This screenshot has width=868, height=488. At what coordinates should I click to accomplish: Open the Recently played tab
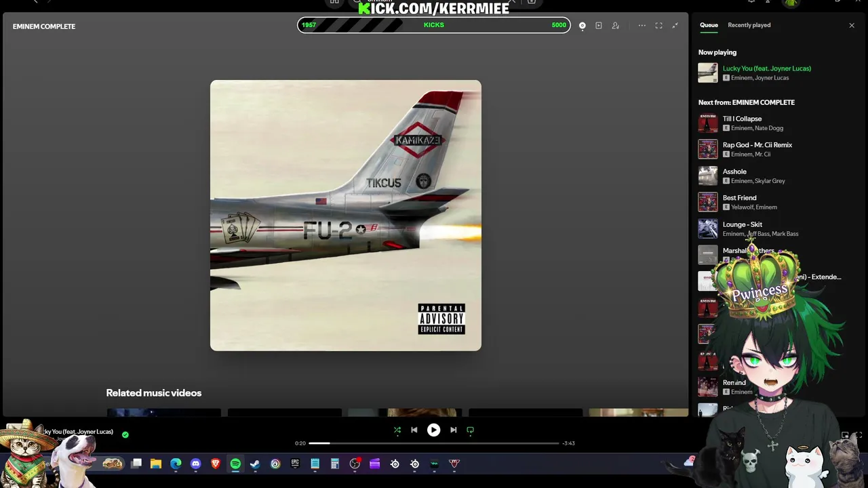tap(749, 25)
